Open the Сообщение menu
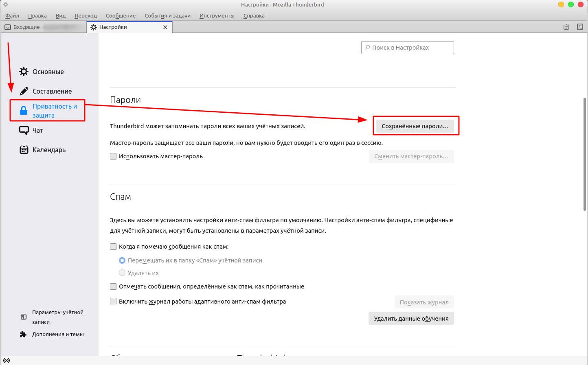 (x=121, y=15)
